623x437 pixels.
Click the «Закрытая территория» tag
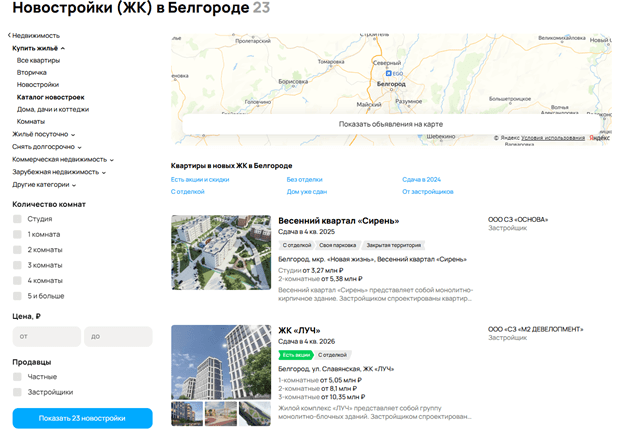[391, 245]
